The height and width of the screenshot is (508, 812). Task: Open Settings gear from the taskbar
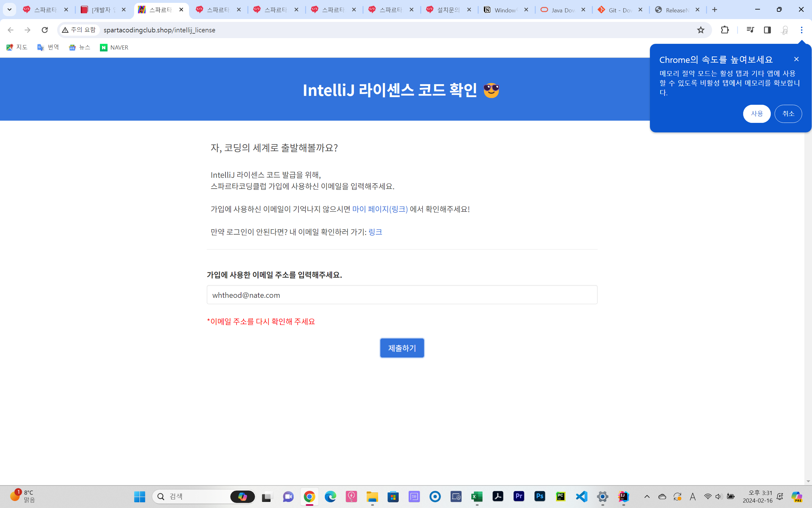(x=603, y=496)
